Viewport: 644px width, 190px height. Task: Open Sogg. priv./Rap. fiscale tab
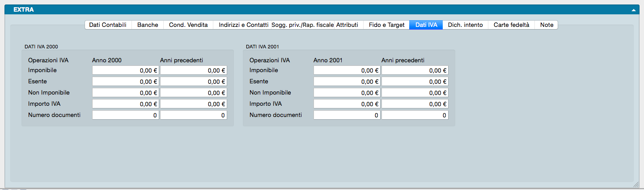302,25
